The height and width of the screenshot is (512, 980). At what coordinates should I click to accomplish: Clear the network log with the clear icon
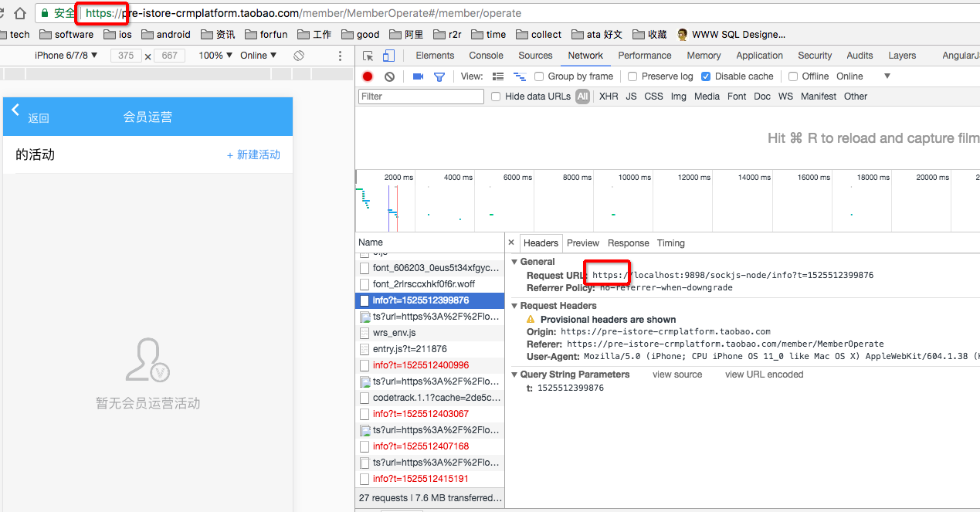click(389, 76)
